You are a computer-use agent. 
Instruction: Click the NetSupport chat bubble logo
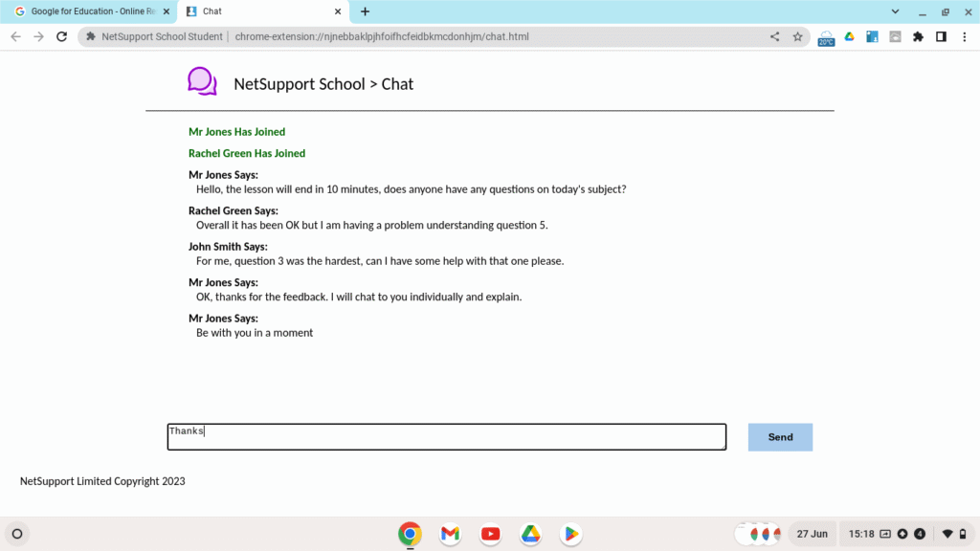point(202,81)
